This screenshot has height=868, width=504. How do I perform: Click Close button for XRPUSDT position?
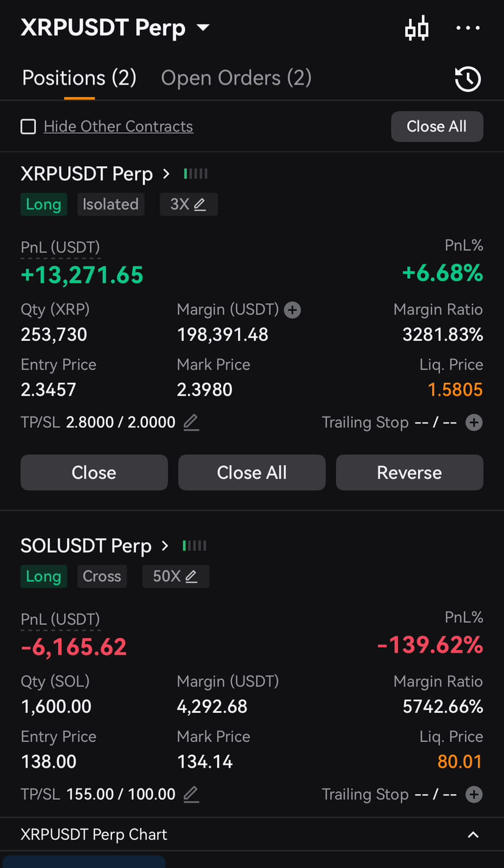(x=94, y=472)
